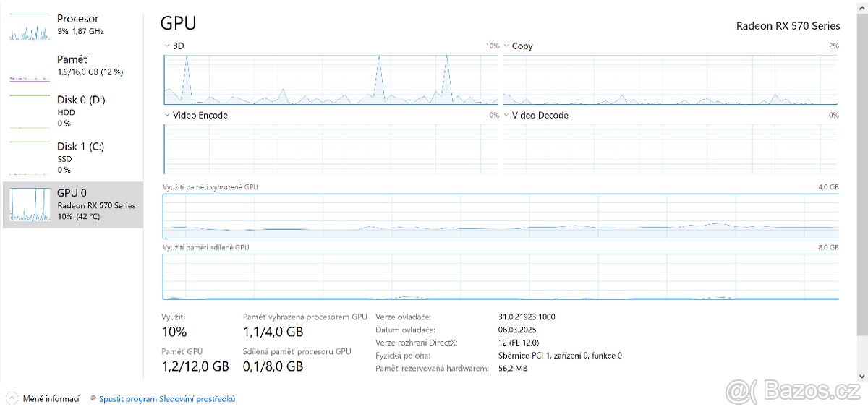
Task: Expand the Video Decode engine dropdown
Action: [x=506, y=115]
